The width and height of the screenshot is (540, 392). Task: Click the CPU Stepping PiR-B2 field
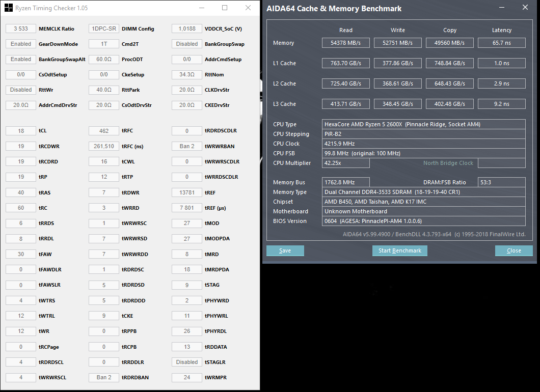click(x=424, y=134)
